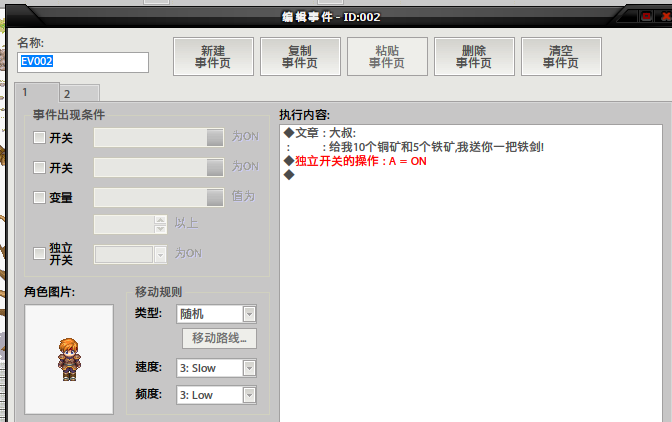
Task: Enable the second 开关 condition checkbox
Action: click(x=39, y=168)
